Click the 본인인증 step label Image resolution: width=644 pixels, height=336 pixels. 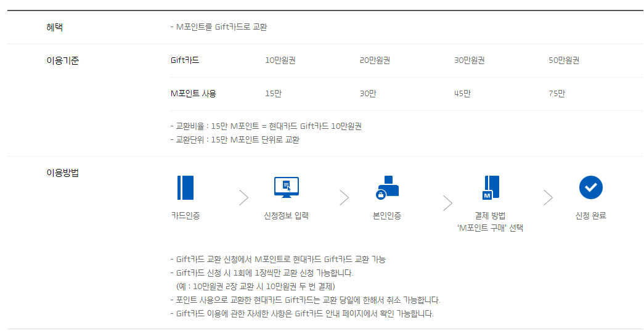coord(387,216)
